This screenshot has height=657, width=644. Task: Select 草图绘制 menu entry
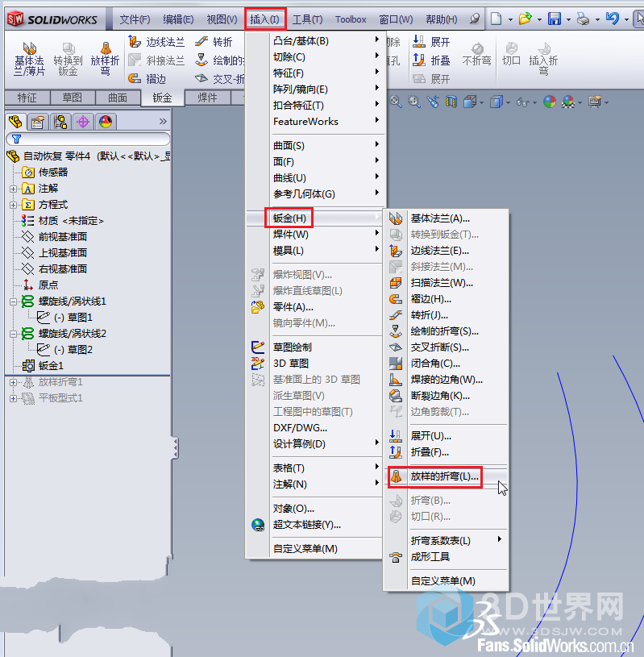[315, 347]
